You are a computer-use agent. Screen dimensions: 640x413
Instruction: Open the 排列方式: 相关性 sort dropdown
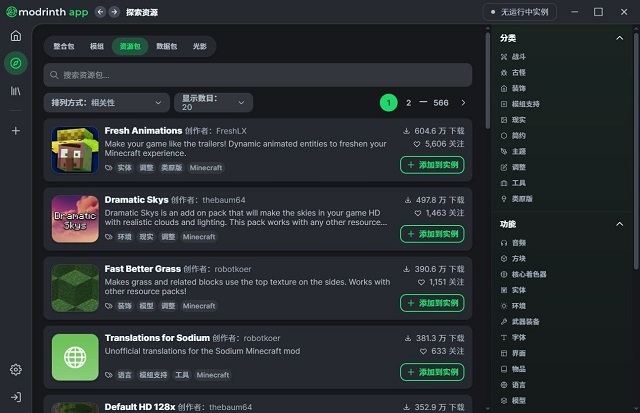tap(107, 103)
